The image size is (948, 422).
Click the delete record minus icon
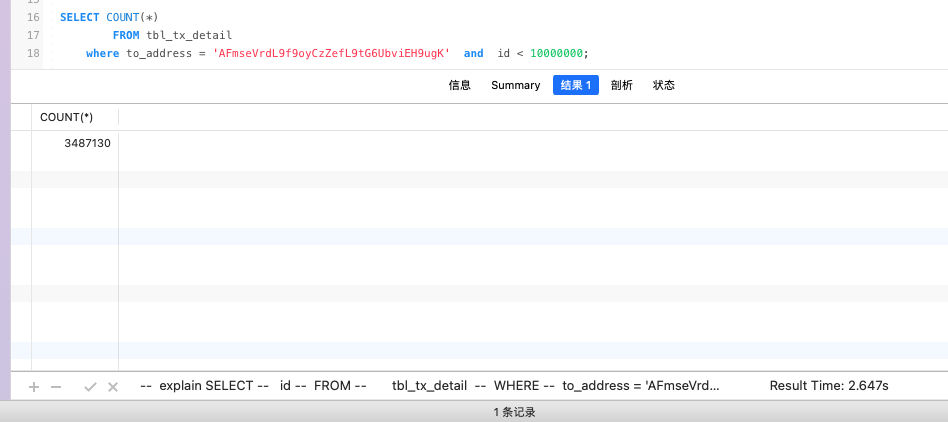pyautogui.click(x=56, y=386)
